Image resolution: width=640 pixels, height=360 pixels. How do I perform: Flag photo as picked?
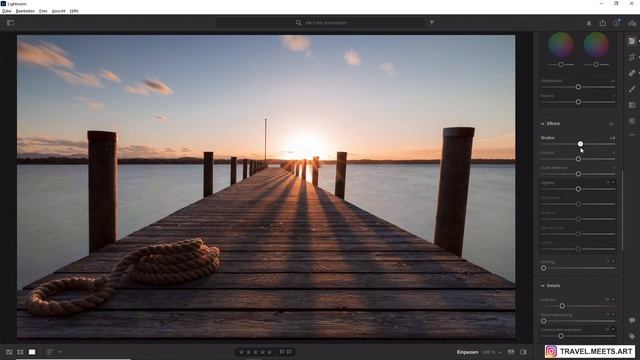pos(282,352)
